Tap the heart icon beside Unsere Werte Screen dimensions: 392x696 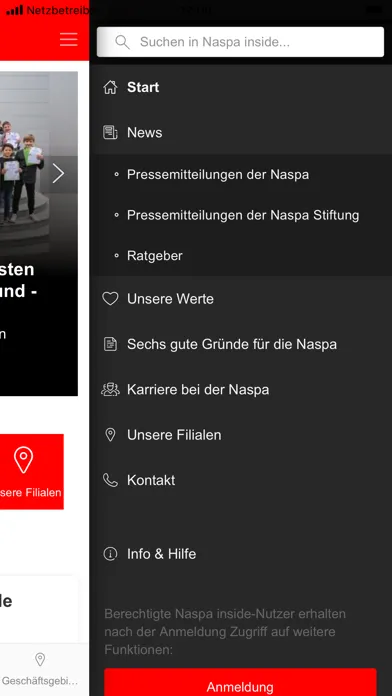(x=110, y=299)
